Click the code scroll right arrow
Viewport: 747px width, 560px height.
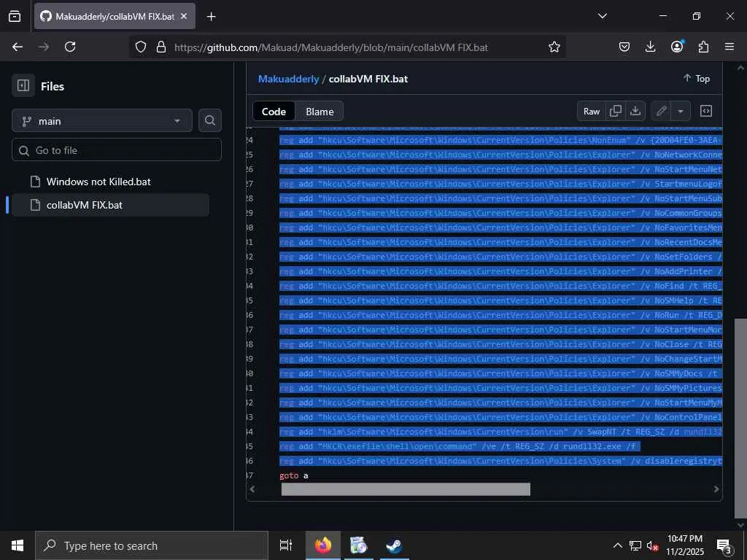(716, 489)
